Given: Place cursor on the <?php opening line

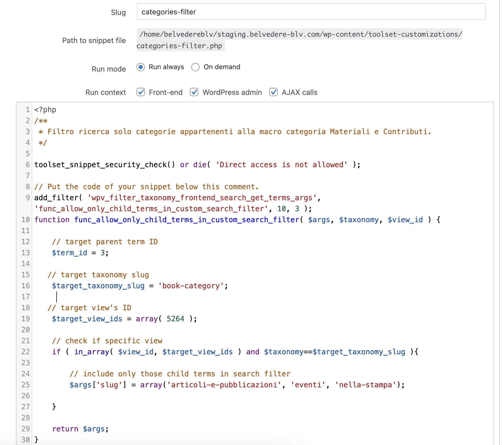Looking at the screenshot, I should click(x=45, y=110).
